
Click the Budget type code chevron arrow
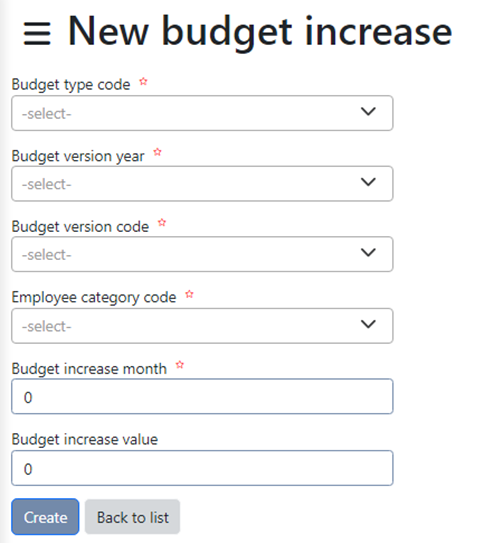click(x=368, y=112)
